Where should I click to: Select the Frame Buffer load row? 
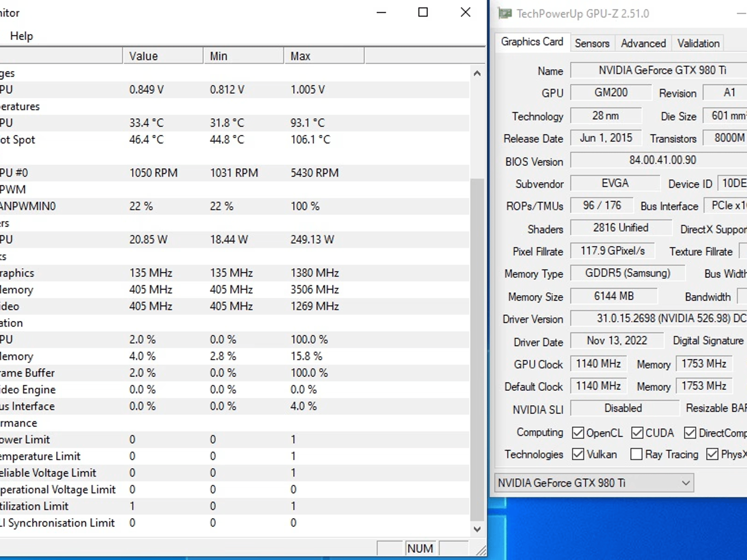[235, 373]
